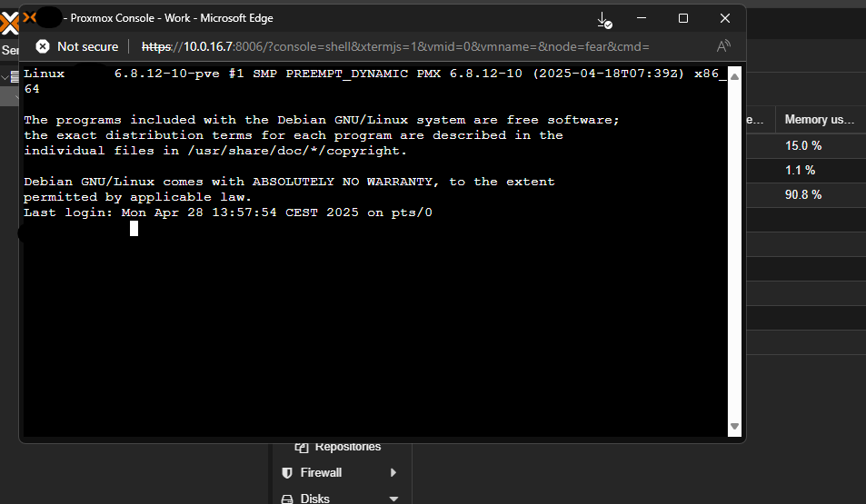Click terminal scrollbar down arrow
This screenshot has width=866, height=504.
click(734, 426)
